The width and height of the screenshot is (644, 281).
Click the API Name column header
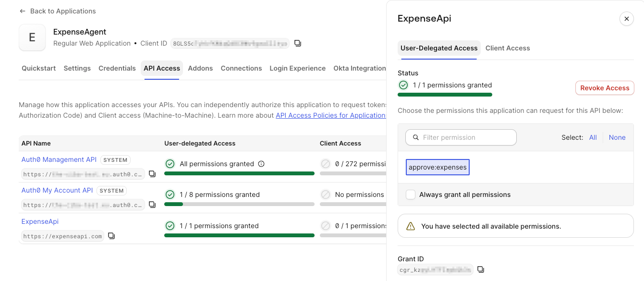click(x=36, y=143)
